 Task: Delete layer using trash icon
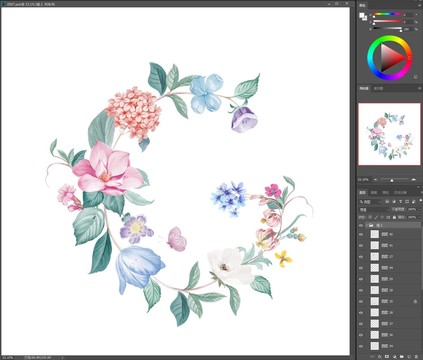(416, 356)
